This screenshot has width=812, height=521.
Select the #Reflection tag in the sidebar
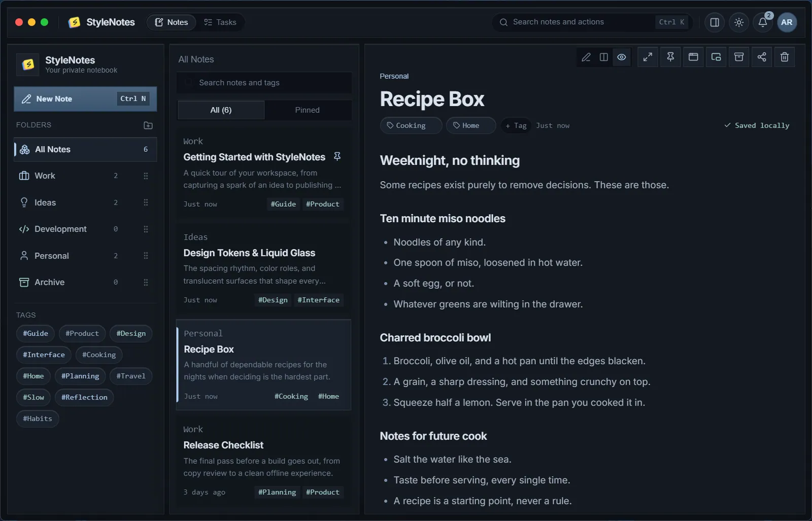84,398
